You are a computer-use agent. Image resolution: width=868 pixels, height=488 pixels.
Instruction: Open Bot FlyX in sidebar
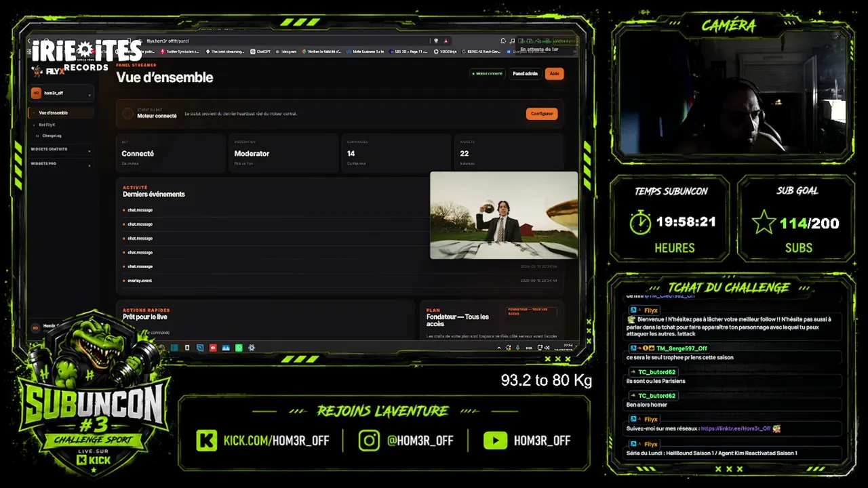(47, 125)
